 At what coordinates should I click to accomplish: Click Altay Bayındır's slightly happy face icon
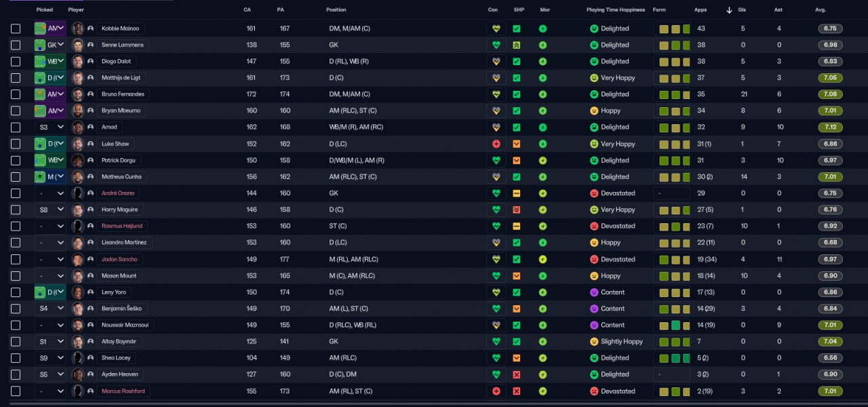pos(594,341)
